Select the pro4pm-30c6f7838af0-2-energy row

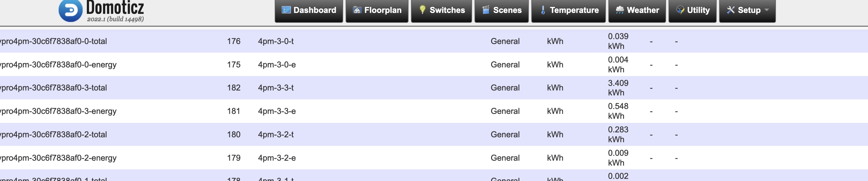pyautogui.click(x=434, y=158)
